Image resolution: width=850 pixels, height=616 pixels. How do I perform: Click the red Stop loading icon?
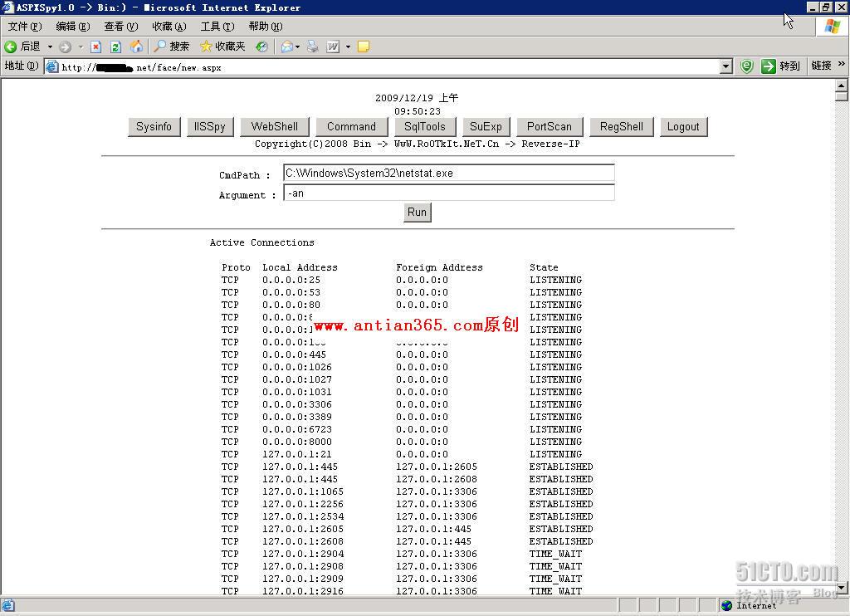95,46
